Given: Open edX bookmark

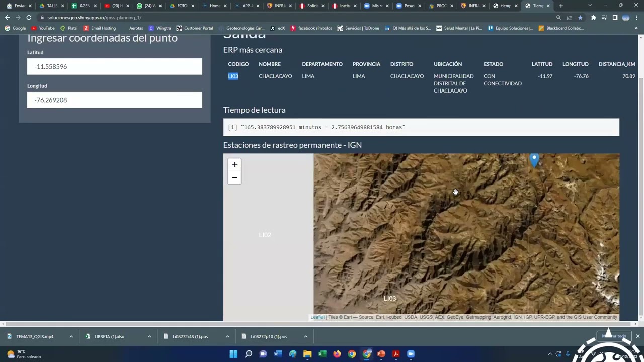Looking at the screenshot, I should click(x=278, y=28).
